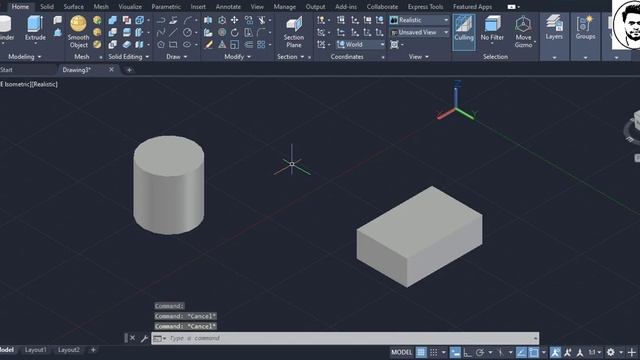Click the command line wrench icon
The image size is (640, 360).
pos(144,338)
